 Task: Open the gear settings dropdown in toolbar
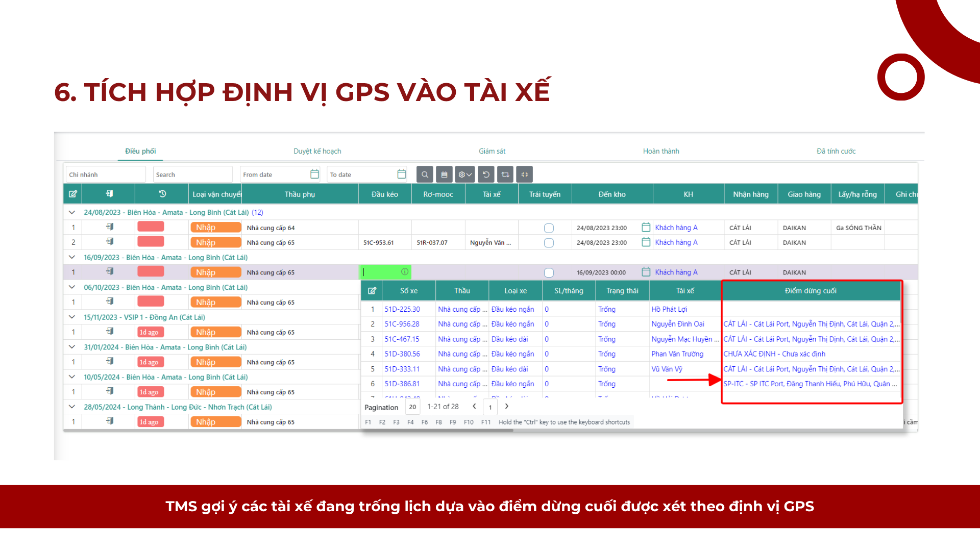pos(464,174)
